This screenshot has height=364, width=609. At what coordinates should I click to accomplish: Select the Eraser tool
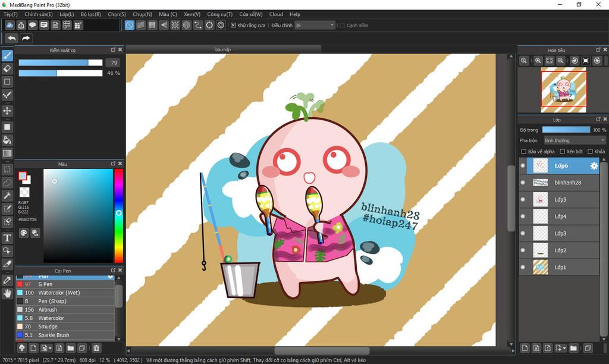[x=7, y=69]
